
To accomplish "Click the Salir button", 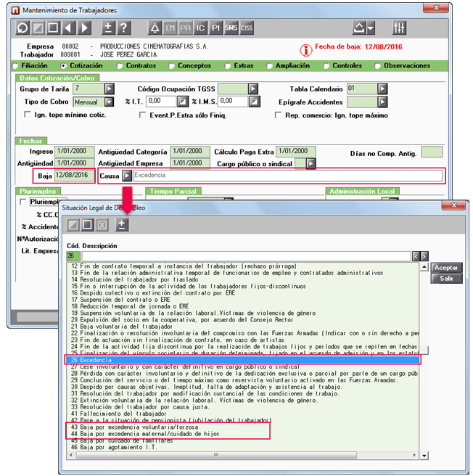I will (446, 279).
